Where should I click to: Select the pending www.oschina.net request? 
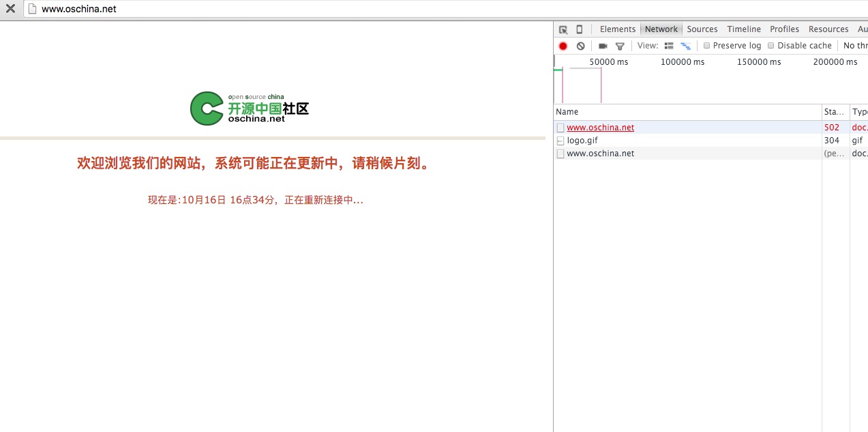pos(600,154)
